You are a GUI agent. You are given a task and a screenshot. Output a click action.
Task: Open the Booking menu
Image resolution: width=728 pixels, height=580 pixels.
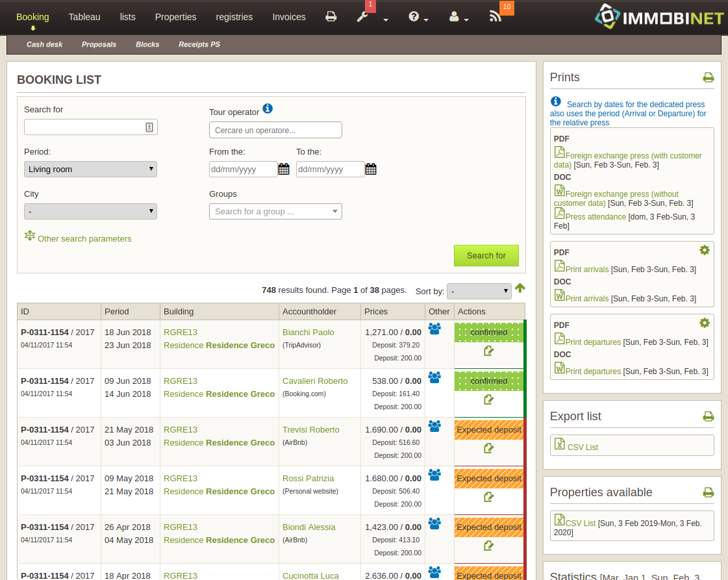(32, 17)
